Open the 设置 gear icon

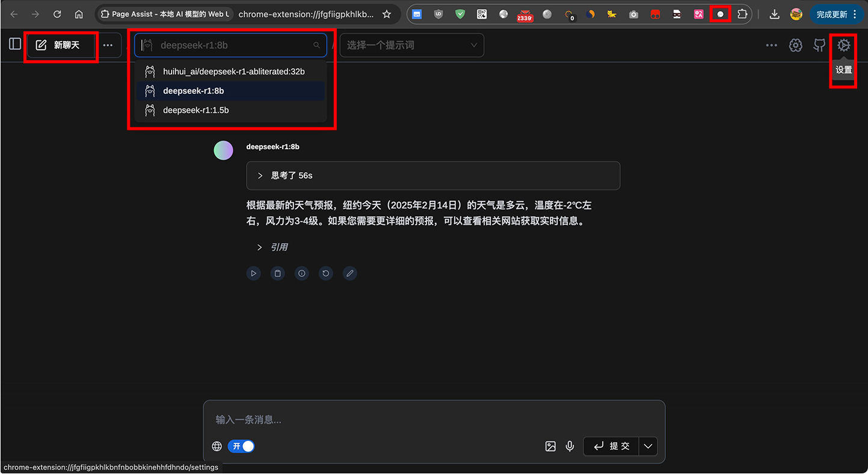pyautogui.click(x=844, y=45)
